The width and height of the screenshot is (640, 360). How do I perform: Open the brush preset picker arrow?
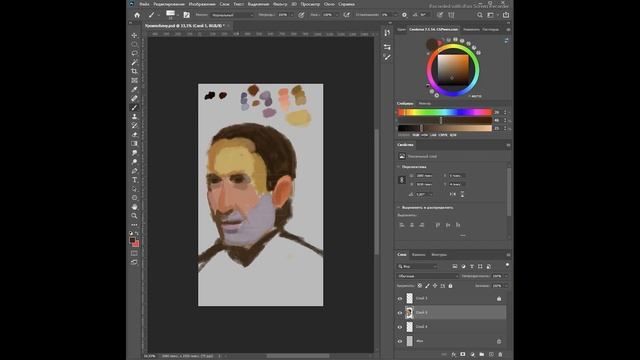[178, 15]
